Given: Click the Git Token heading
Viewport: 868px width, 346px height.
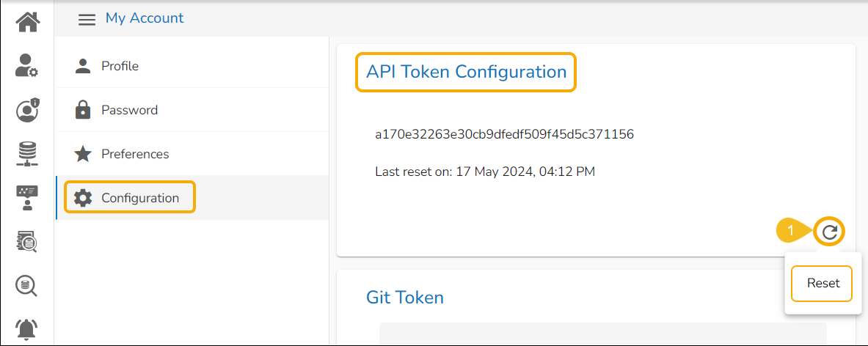Looking at the screenshot, I should [405, 297].
